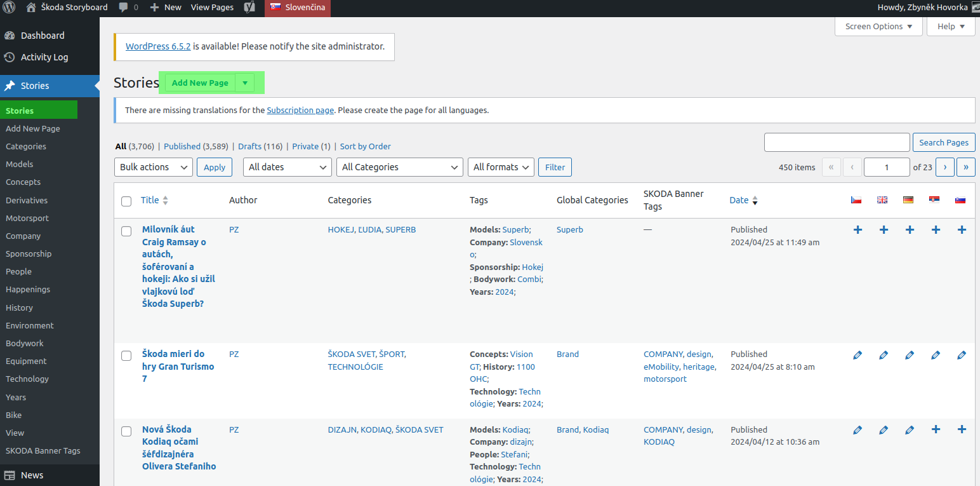980x486 pixels.
Task: Edit Slovak version of Gran Turismo 7 story
Action: click(x=962, y=355)
